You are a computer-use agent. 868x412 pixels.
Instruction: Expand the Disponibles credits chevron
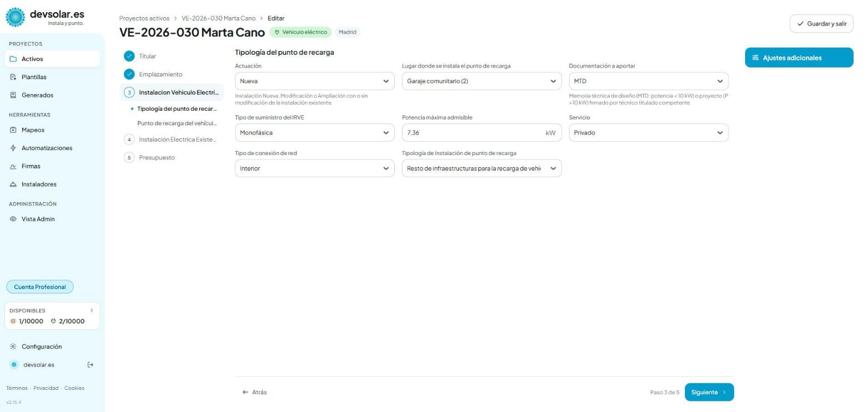coord(92,311)
